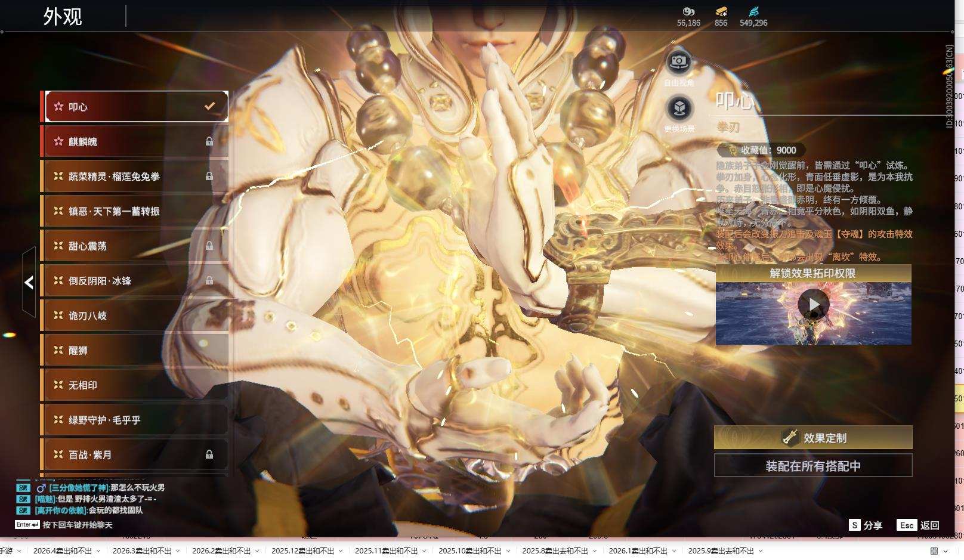Image resolution: width=964 pixels, height=560 pixels.
Task: Collapse the skin list with left arrow
Action: point(29,283)
